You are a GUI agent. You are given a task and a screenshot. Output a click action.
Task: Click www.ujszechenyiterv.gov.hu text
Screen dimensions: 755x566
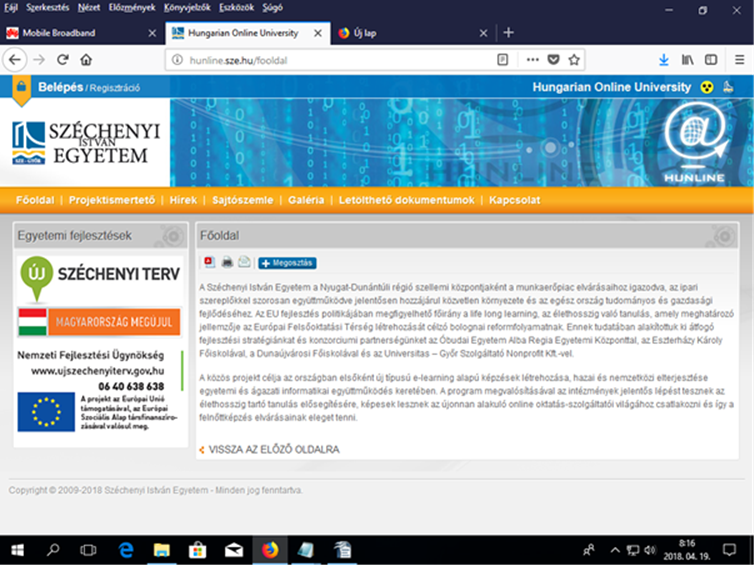pyautogui.click(x=98, y=371)
